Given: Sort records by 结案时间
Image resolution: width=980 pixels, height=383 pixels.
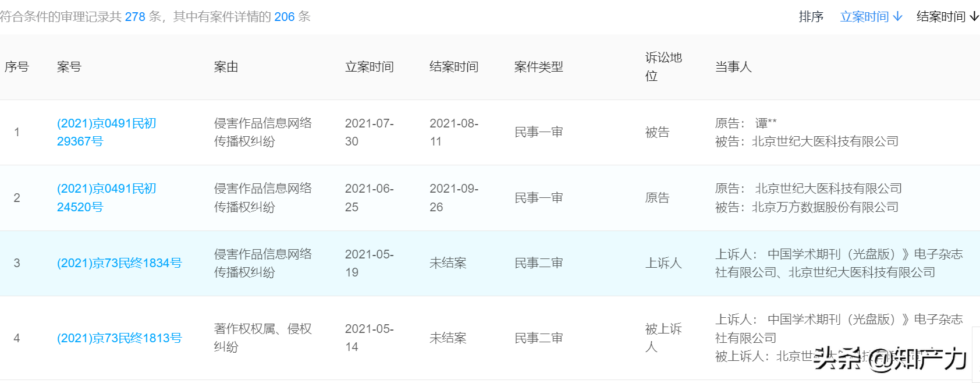Looking at the screenshot, I should click(x=947, y=17).
